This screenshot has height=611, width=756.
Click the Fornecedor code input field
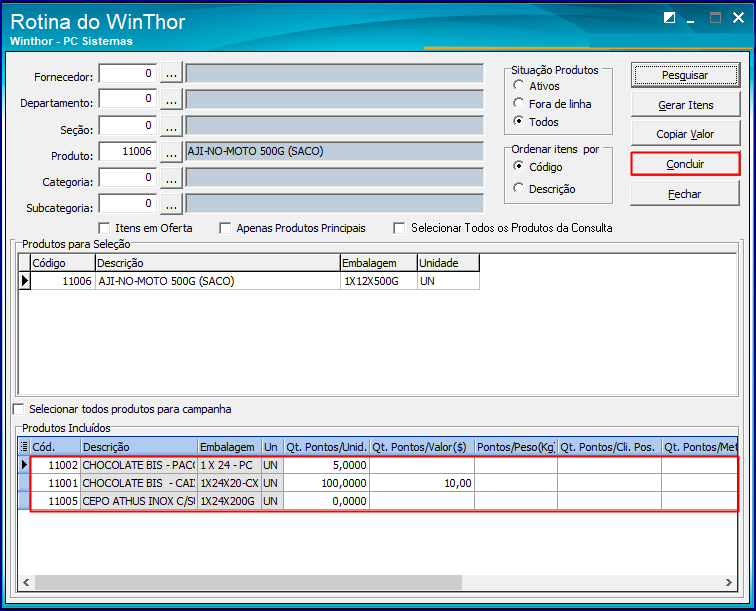pos(128,73)
